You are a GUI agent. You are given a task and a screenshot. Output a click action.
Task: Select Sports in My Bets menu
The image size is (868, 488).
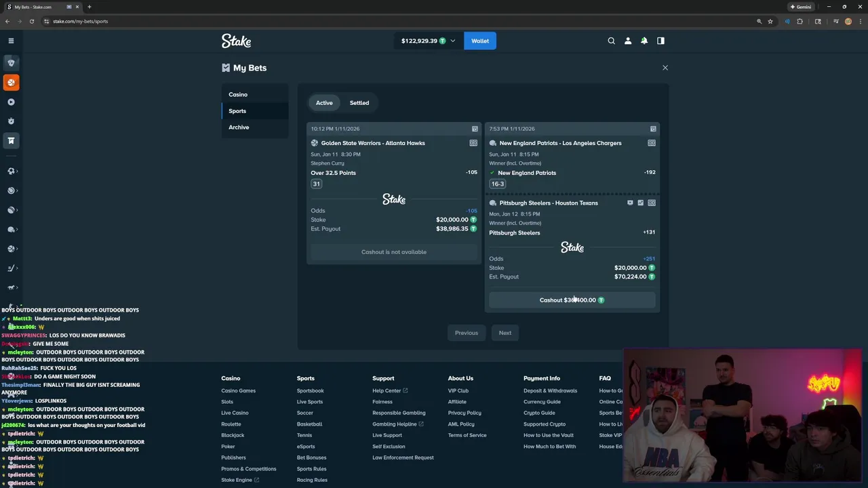(x=255, y=110)
